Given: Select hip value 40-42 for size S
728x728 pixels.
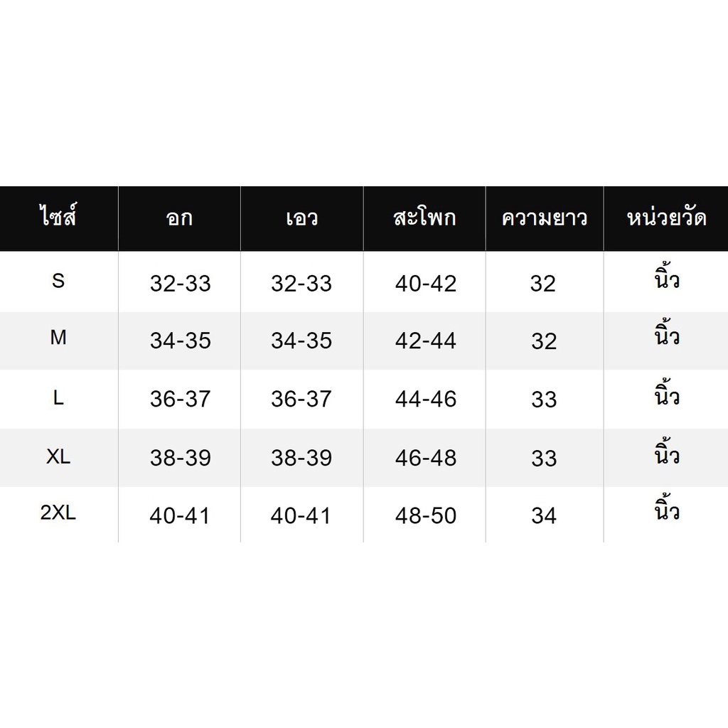Looking at the screenshot, I should coord(426,283).
